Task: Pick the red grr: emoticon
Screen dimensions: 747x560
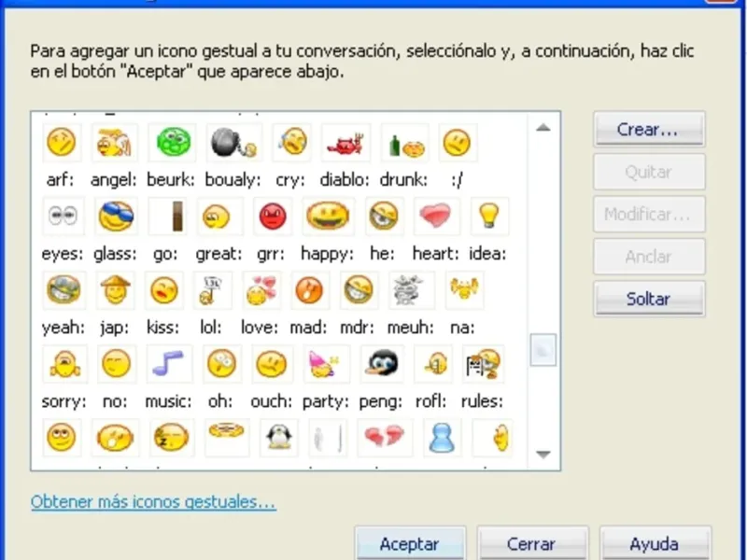Action: tap(273, 217)
